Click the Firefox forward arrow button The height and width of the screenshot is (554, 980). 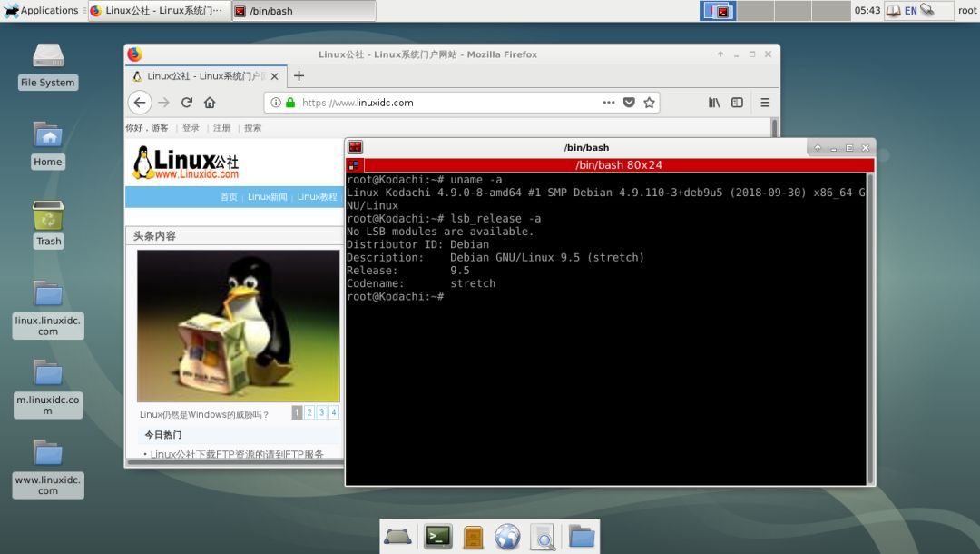163,103
